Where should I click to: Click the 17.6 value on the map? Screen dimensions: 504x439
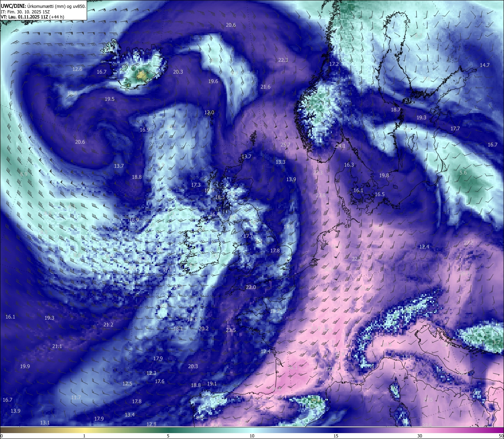click(159, 381)
